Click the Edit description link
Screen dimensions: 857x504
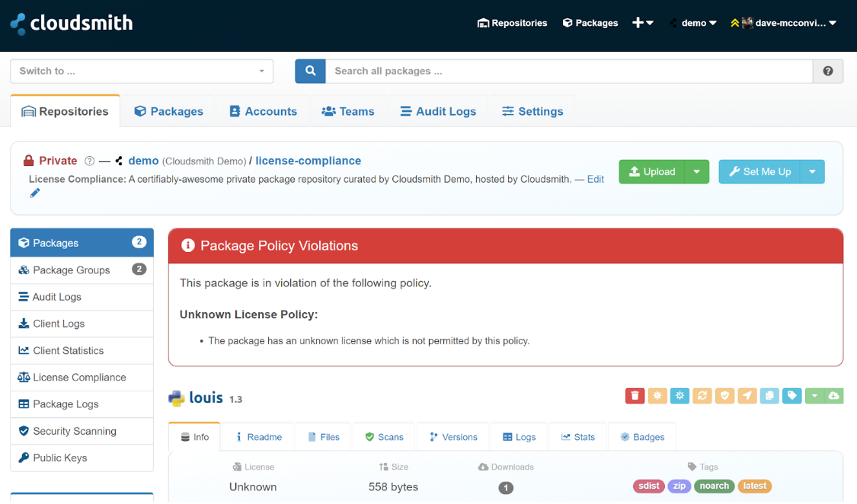point(595,179)
